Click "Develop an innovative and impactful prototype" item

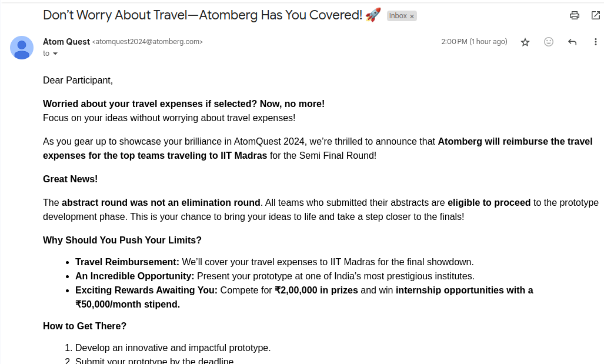(173, 348)
